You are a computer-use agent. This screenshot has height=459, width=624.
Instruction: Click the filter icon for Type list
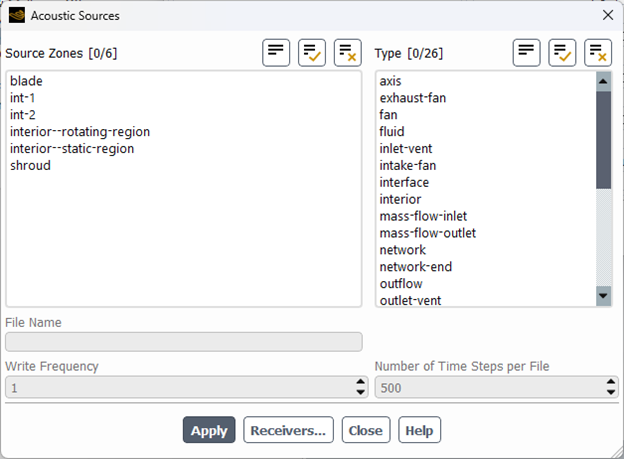coord(527,53)
